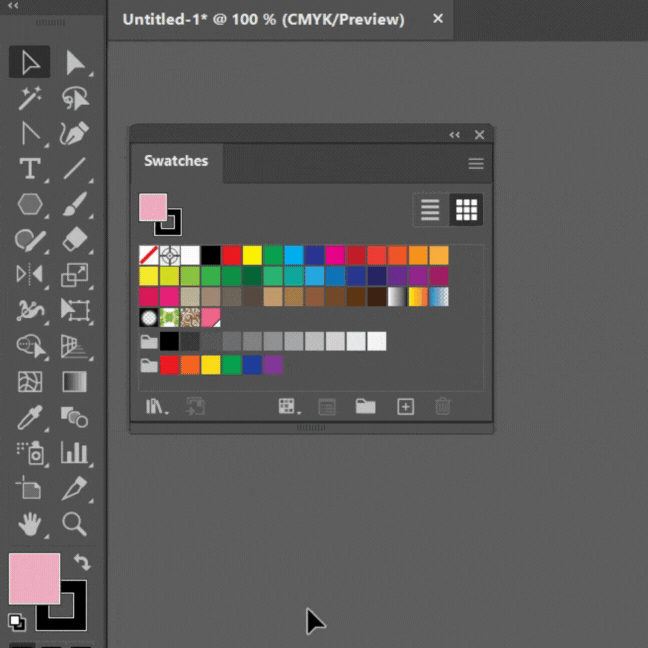Select the Zoom tool

75,524
